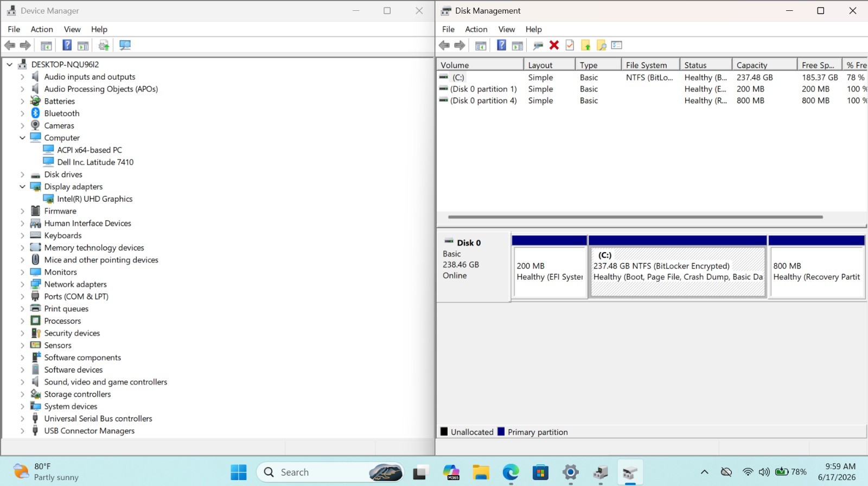The width and height of the screenshot is (868, 486).
Task: Open the View menu in Disk Management
Action: (507, 29)
